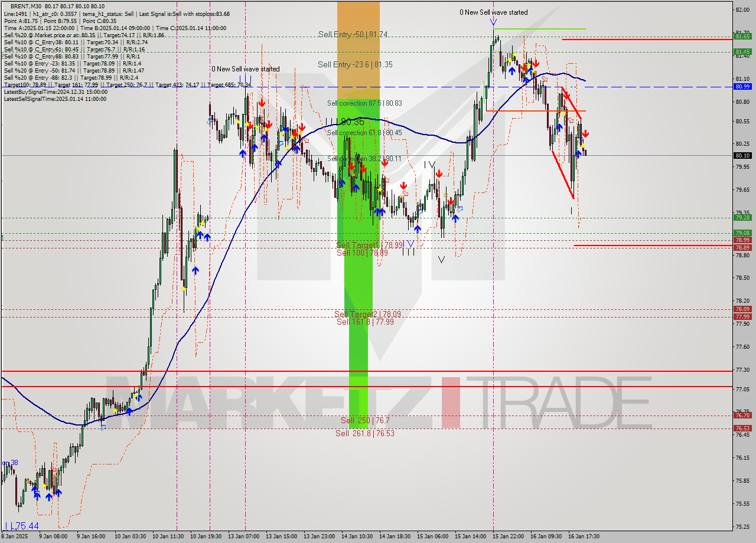The image size is (756, 543).
Task: Select '0 New Sell wave started' near 15 Jan
Action: coord(494,12)
